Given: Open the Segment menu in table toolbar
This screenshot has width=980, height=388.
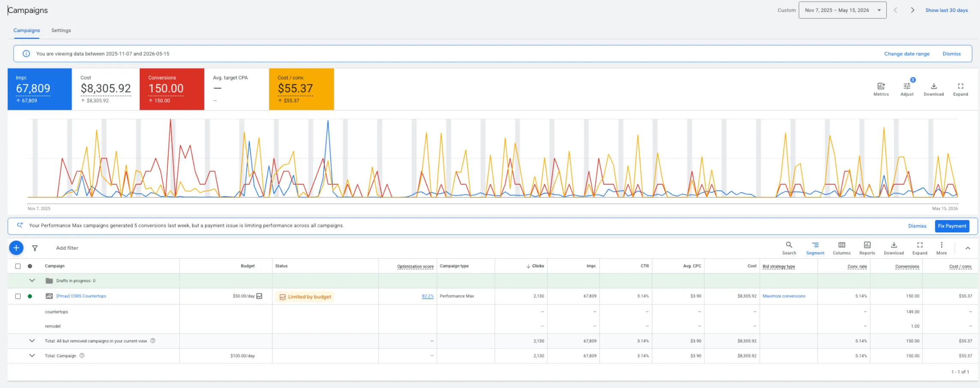Looking at the screenshot, I should (x=815, y=248).
